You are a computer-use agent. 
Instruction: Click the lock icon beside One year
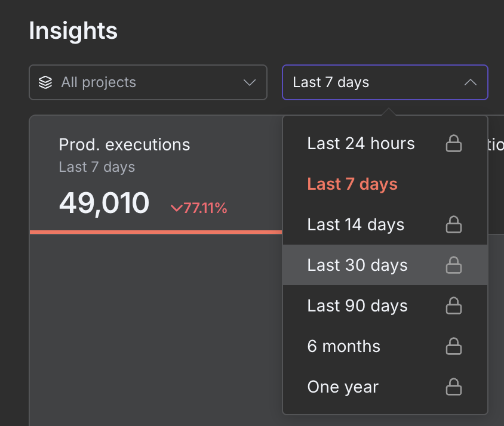click(454, 387)
